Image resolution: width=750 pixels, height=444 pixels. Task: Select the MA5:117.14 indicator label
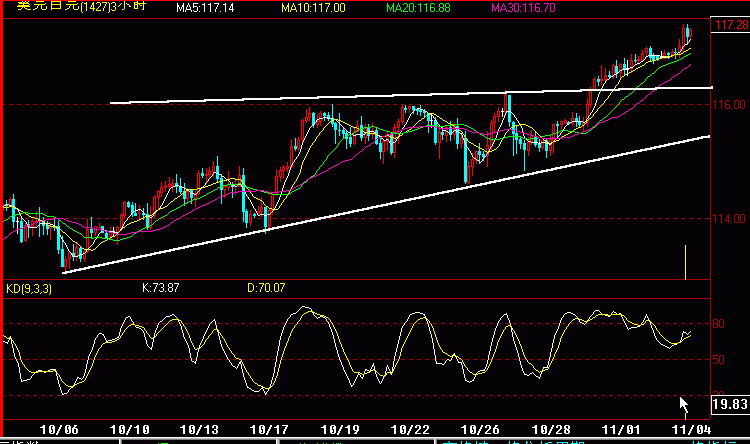click(x=205, y=8)
